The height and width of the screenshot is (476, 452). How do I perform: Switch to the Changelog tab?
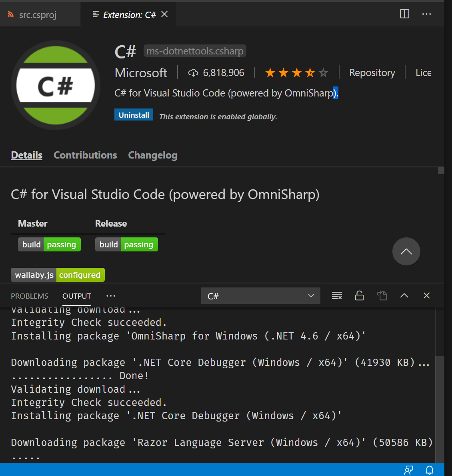(152, 155)
